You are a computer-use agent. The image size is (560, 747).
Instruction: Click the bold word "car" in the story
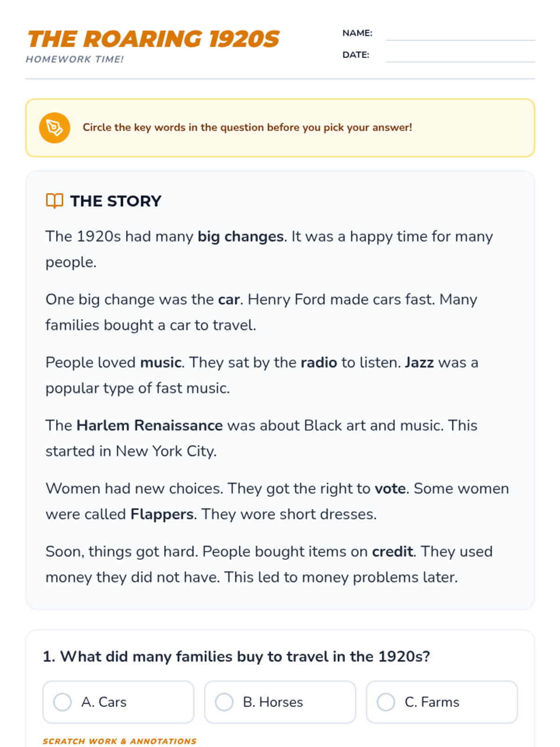click(x=229, y=299)
